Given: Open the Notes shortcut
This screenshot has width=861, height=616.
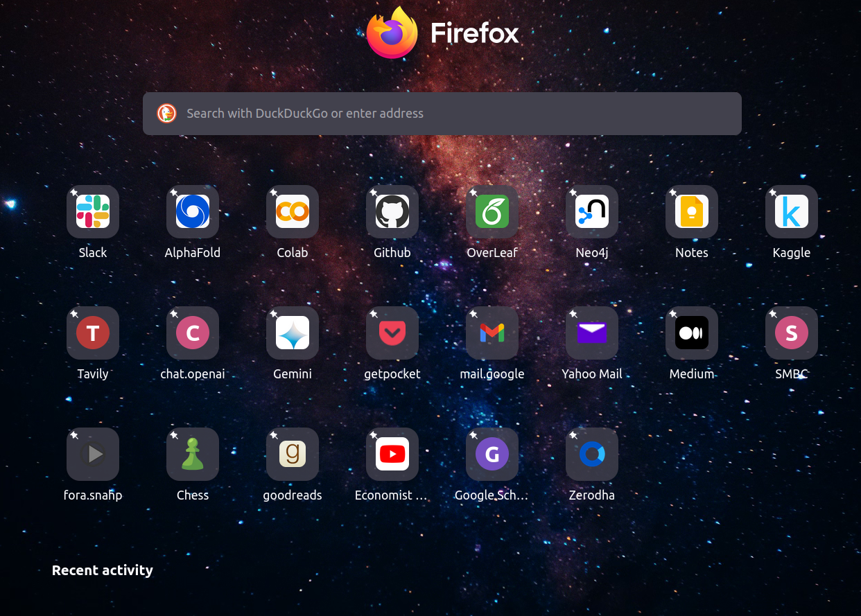Looking at the screenshot, I should [x=692, y=212].
